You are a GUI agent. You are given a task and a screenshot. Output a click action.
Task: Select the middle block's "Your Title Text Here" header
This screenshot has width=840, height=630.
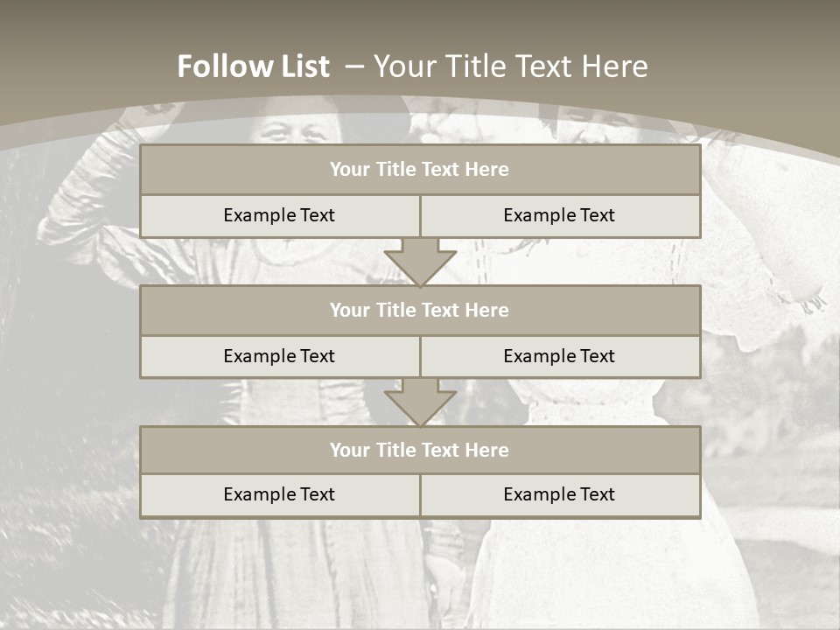coord(420,310)
